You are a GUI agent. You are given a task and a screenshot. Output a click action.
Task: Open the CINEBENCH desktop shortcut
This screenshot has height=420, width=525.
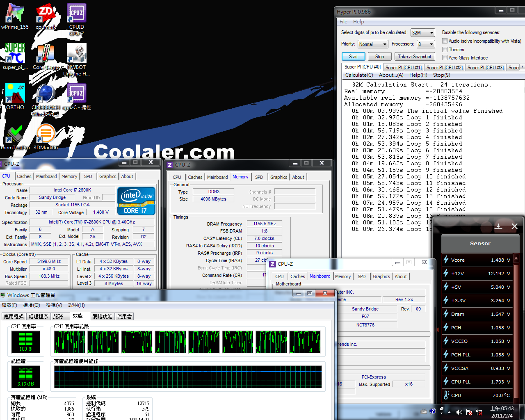point(46,100)
